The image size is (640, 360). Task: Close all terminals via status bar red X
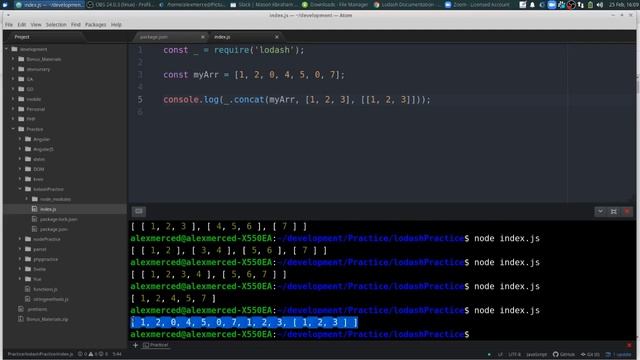629,345
